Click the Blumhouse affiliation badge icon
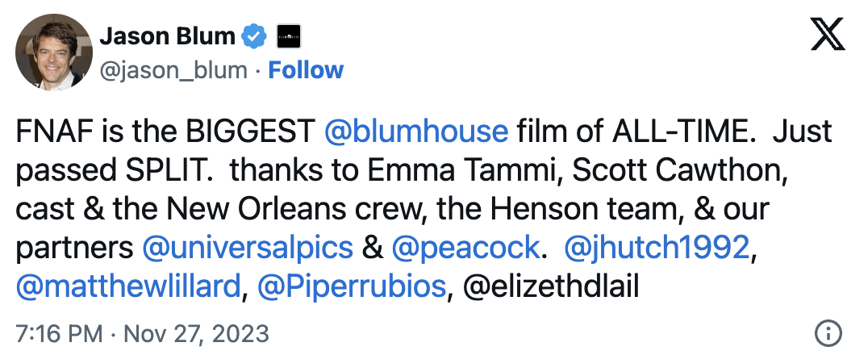This screenshot has height=355, width=868. pos(288,36)
